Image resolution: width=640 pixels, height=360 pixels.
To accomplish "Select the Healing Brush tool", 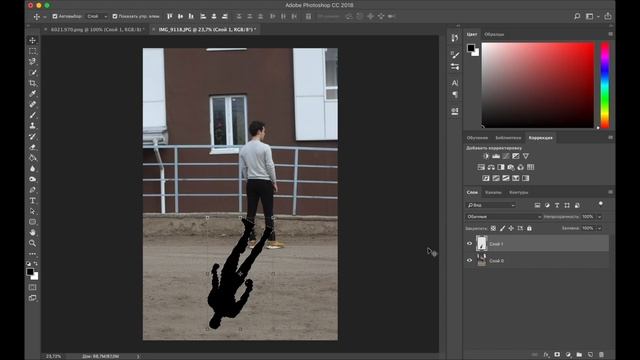I will [x=32, y=104].
